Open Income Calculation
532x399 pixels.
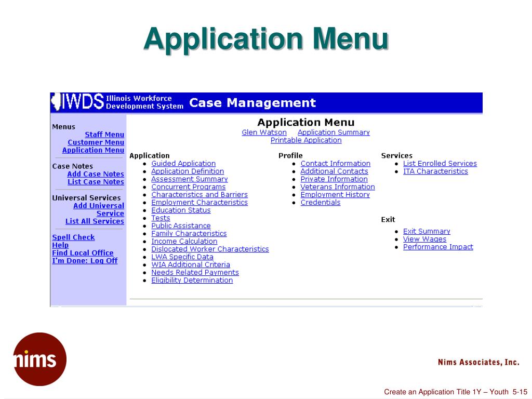(184, 241)
